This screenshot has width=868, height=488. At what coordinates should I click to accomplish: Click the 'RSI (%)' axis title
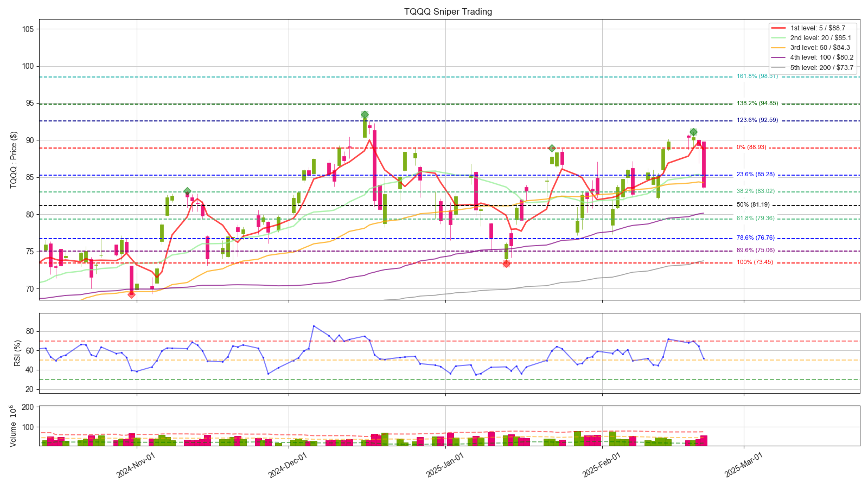(x=18, y=353)
